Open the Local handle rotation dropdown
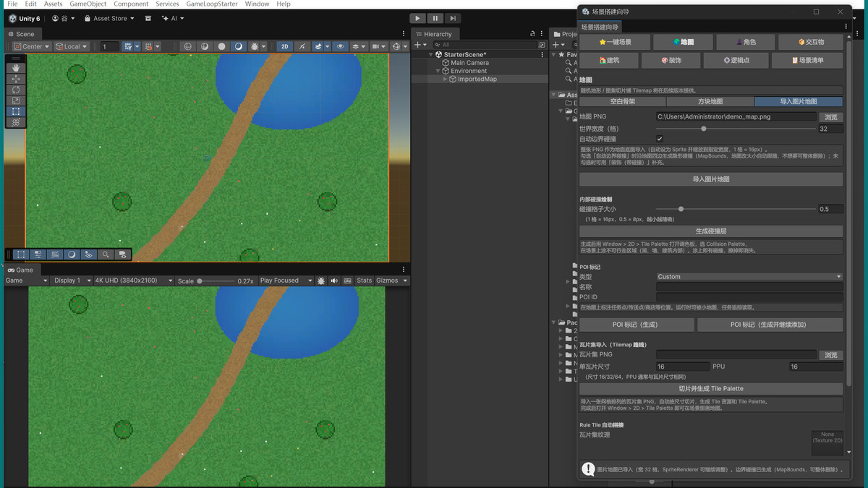 72,46
